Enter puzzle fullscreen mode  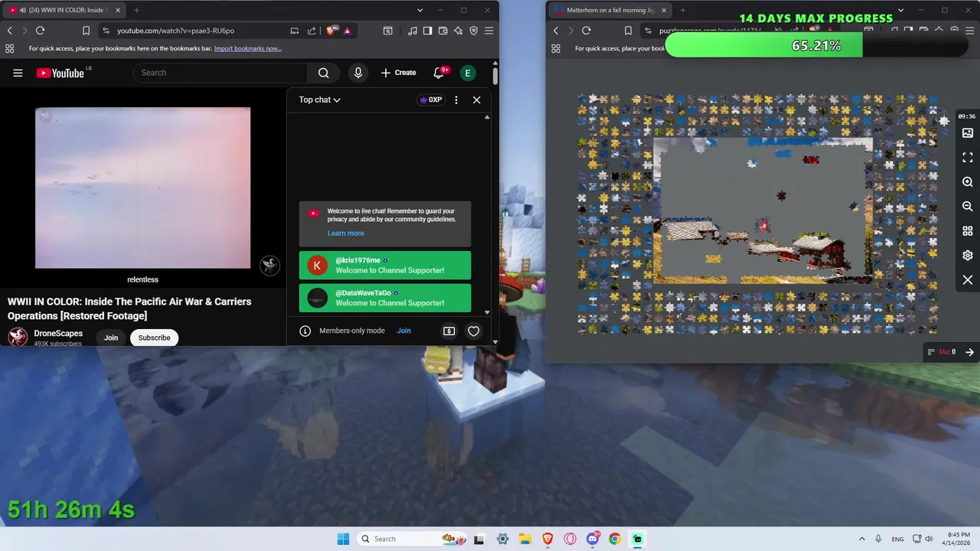(x=967, y=158)
